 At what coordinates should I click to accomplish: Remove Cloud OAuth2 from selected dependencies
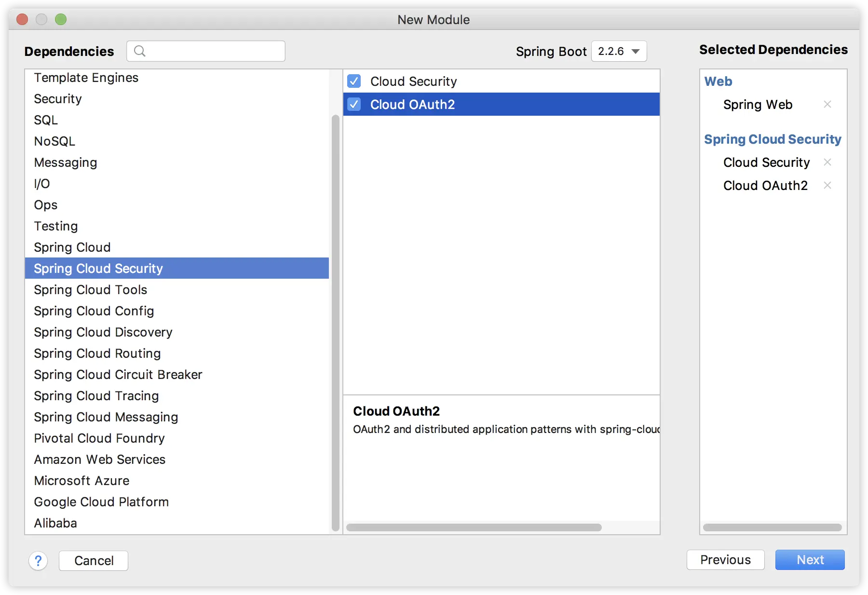827,185
